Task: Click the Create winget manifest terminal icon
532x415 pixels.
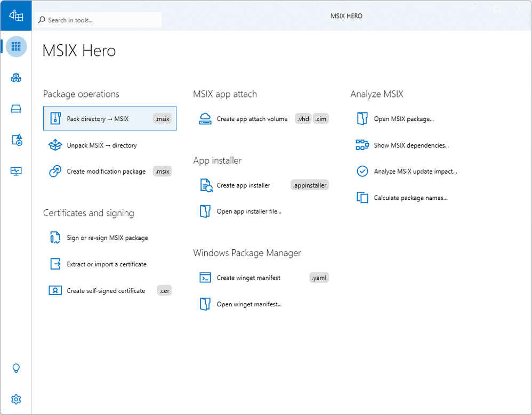Action: coord(205,278)
